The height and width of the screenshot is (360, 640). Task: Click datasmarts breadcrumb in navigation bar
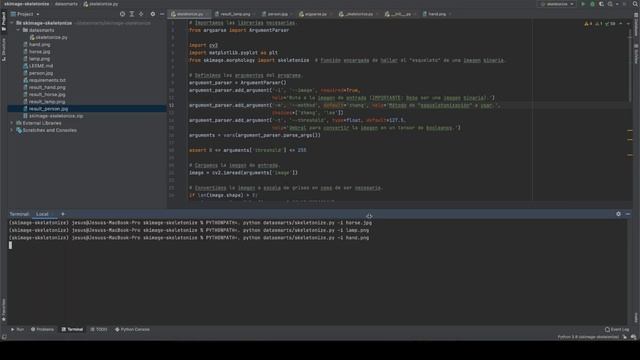click(66, 4)
